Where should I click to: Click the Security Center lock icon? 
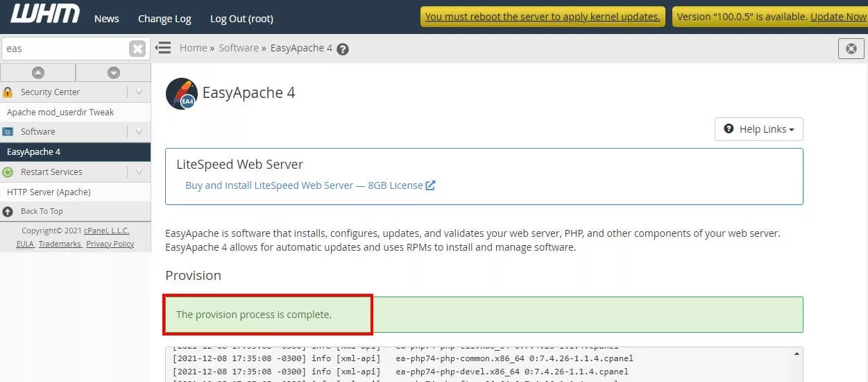point(8,92)
